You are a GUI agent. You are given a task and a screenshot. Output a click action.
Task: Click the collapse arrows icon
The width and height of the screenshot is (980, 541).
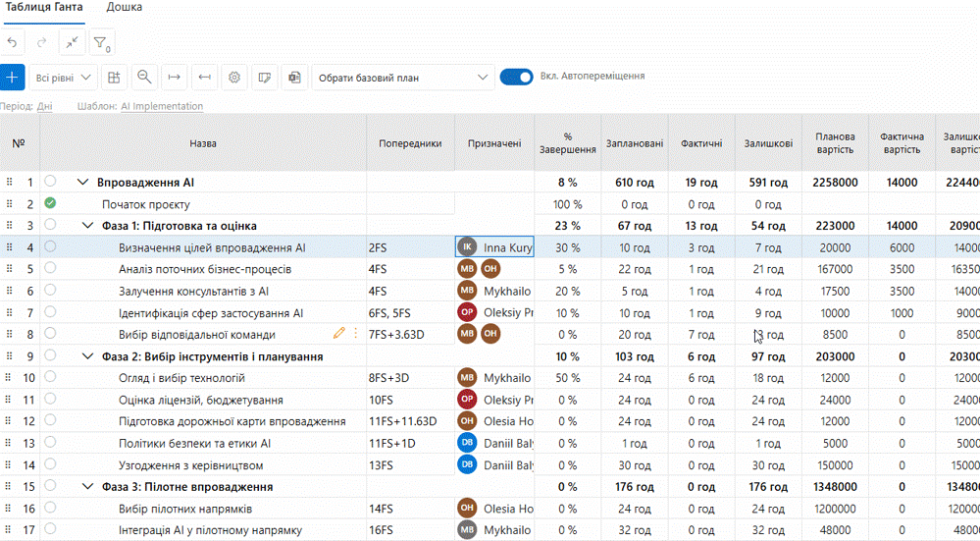[x=72, y=42]
